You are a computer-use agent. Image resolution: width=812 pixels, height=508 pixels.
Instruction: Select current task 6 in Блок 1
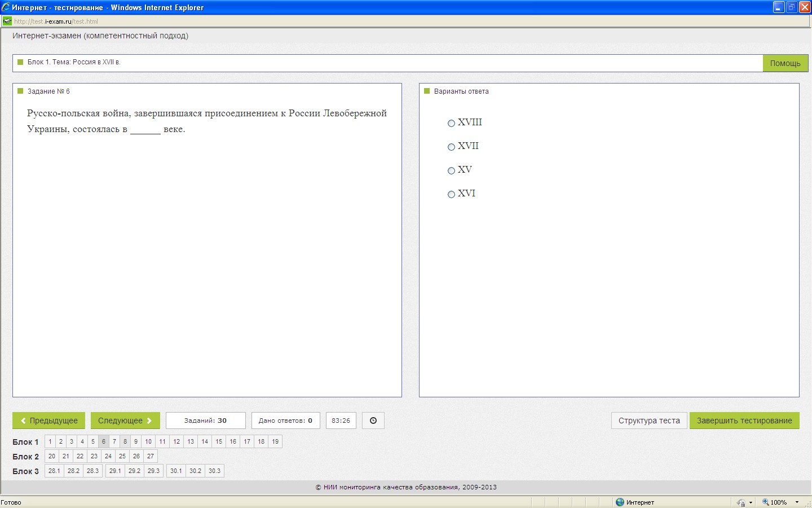click(x=104, y=441)
